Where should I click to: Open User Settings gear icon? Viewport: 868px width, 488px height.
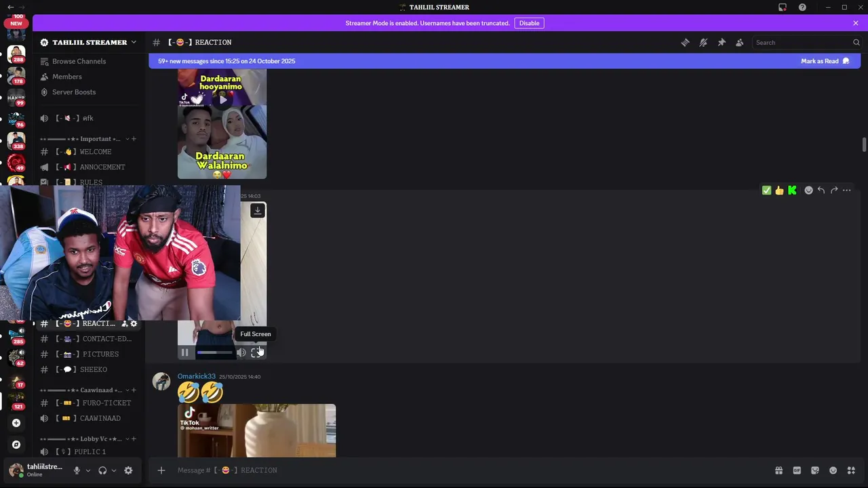(128, 470)
